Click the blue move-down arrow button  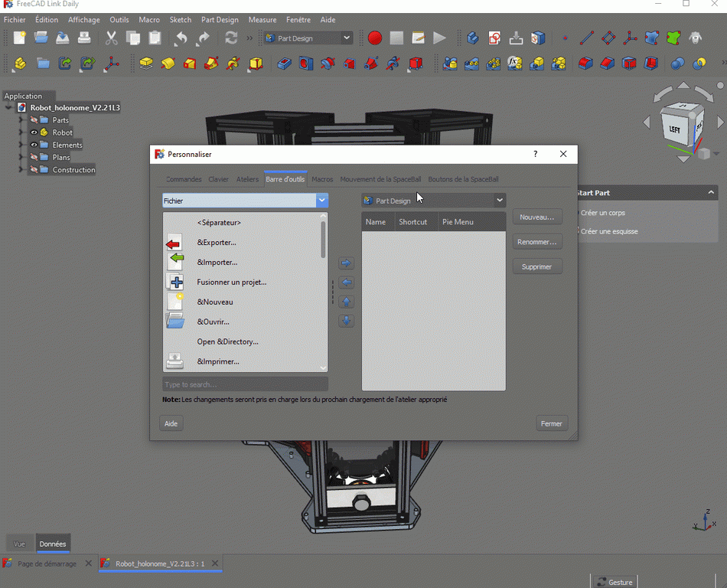(346, 321)
